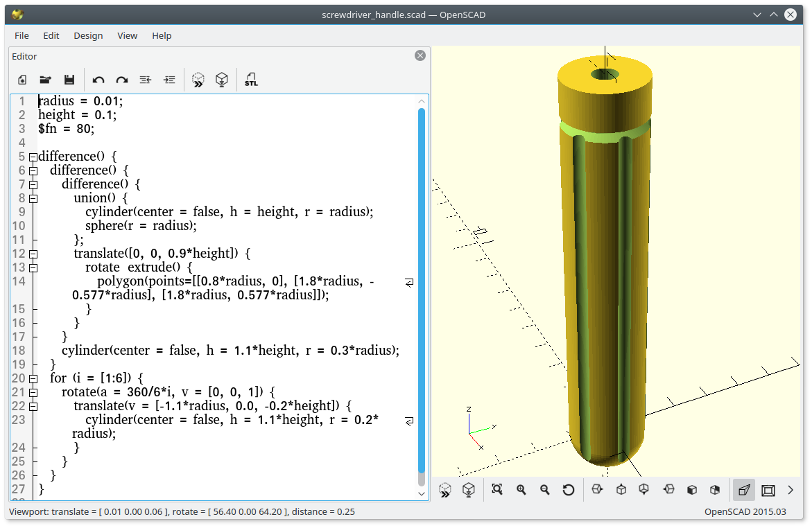The width and height of the screenshot is (812, 528).
Task: Collapse the fold at line 7
Action: point(33,184)
